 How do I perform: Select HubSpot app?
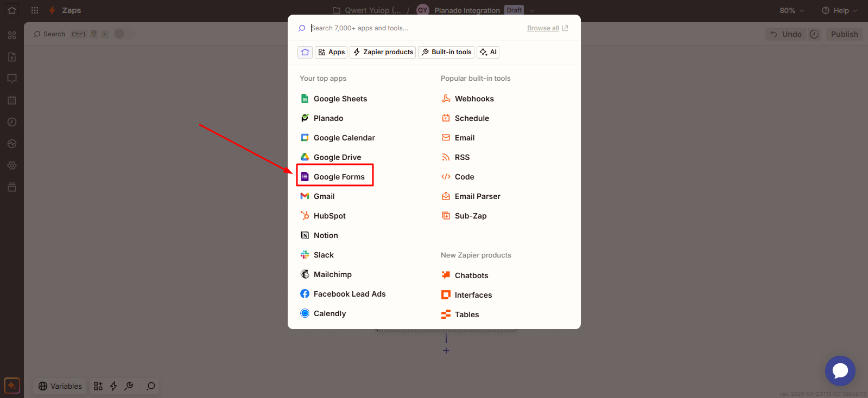(323, 216)
